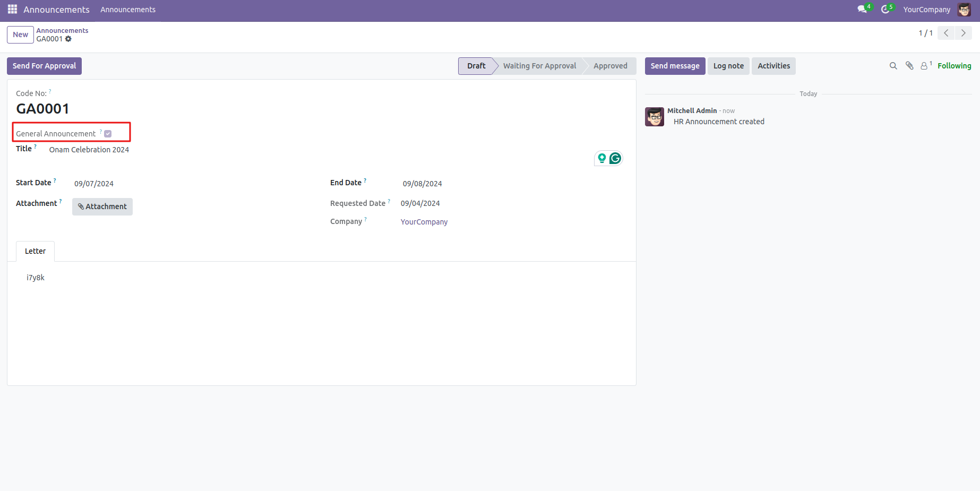Screen dimensions: 980x491
Task: Click the green Grammarly icon
Action: point(615,158)
